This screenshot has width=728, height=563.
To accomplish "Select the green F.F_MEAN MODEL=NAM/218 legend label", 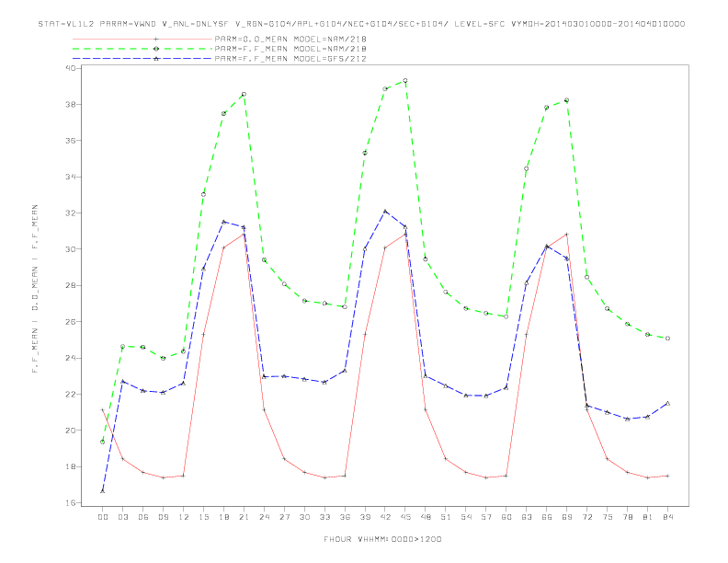I will (x=290, y=49).
